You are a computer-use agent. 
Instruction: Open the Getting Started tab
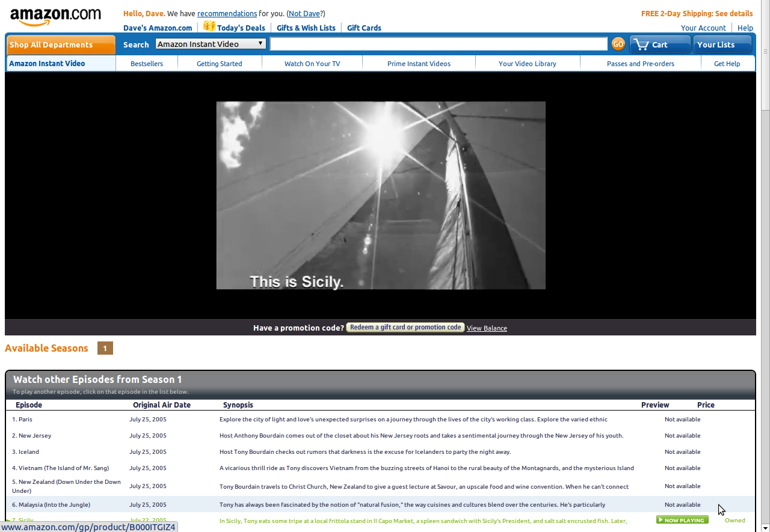coord(220,63)
